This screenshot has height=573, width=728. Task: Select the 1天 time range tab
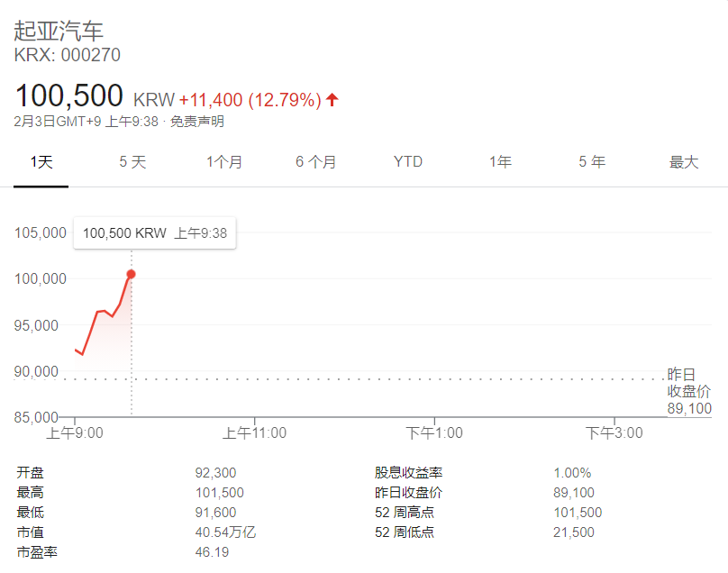(x=41, y=162)
